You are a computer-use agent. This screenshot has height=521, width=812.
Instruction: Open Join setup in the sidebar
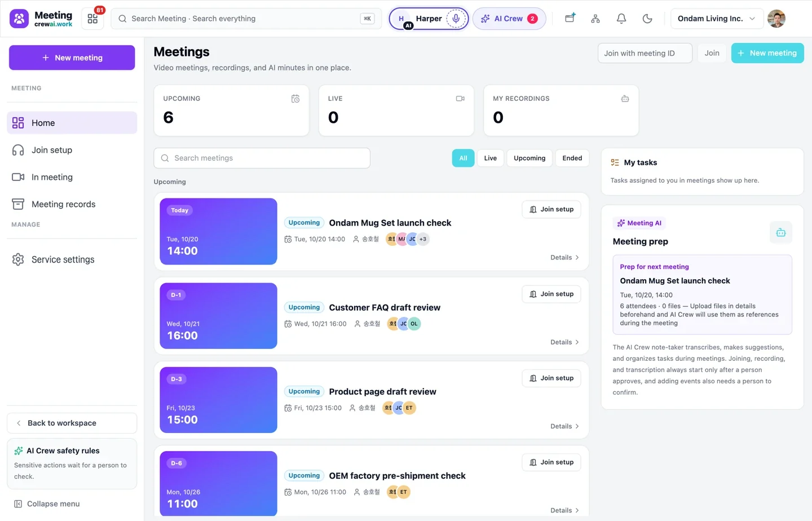coord(72,150)
